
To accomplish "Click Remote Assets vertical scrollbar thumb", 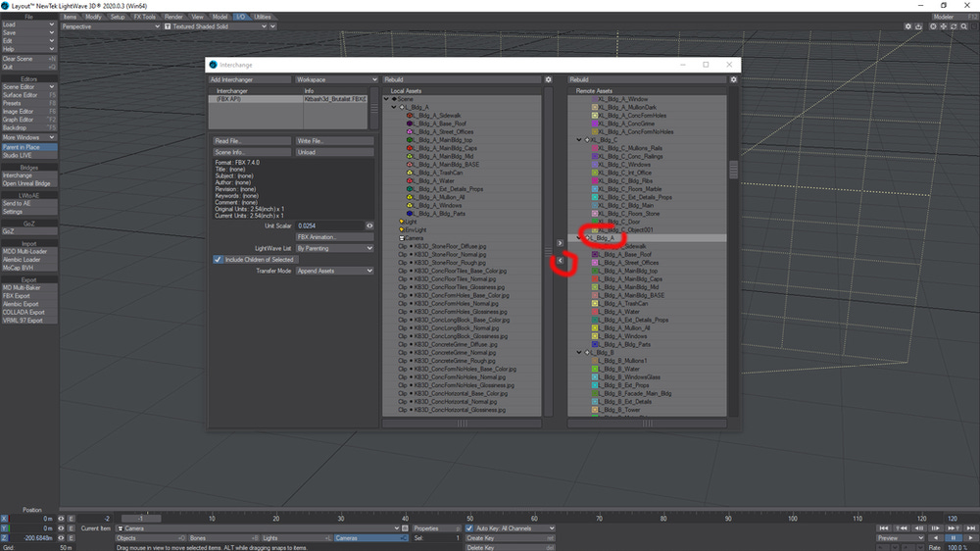I will click(733, 169).
